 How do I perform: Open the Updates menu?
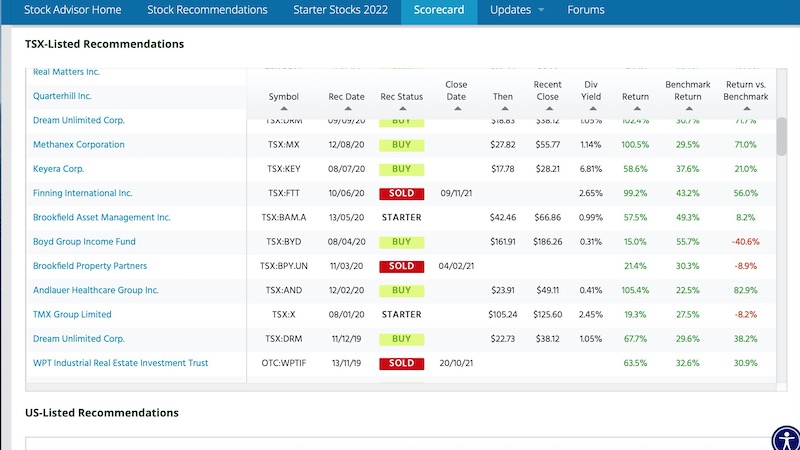[510, 10]
